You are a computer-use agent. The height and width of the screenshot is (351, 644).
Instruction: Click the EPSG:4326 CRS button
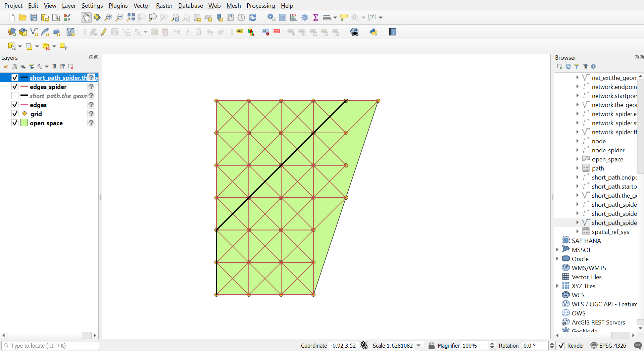[608, 346]
